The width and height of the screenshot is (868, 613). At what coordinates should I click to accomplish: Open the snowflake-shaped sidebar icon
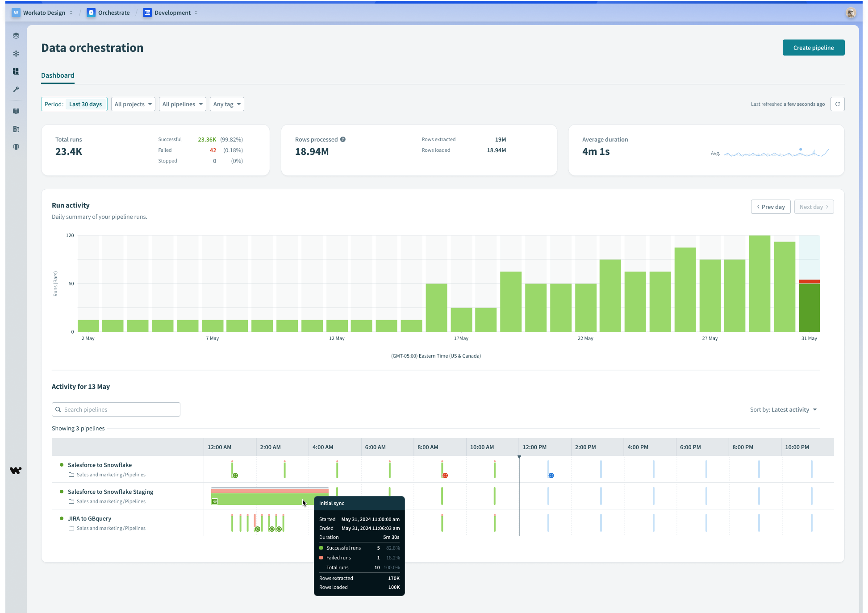pos(16,54)
